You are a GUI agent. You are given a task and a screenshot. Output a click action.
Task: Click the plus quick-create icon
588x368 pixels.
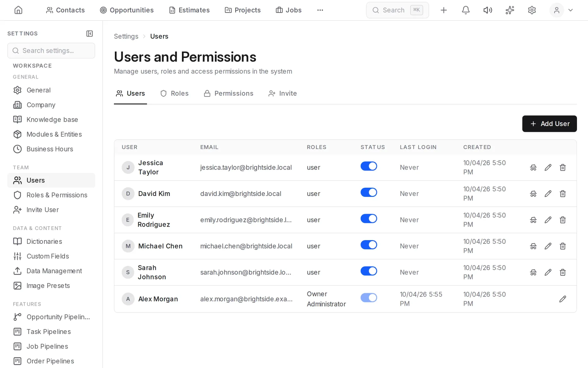click(443, 10)
